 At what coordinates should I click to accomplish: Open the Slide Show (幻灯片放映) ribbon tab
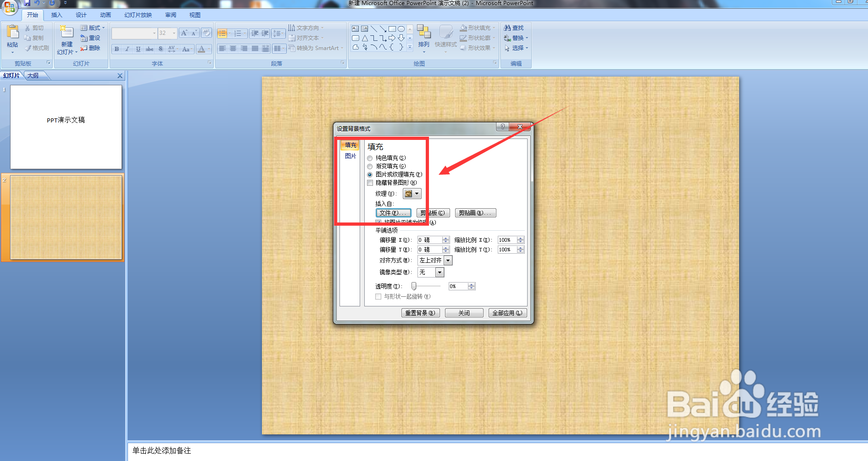(138, 15)
